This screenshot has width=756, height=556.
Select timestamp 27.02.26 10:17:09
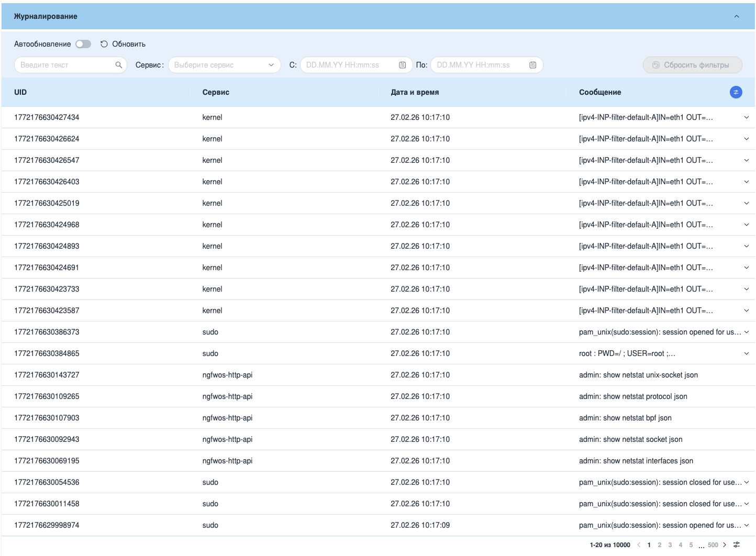(x=420, y=525)
